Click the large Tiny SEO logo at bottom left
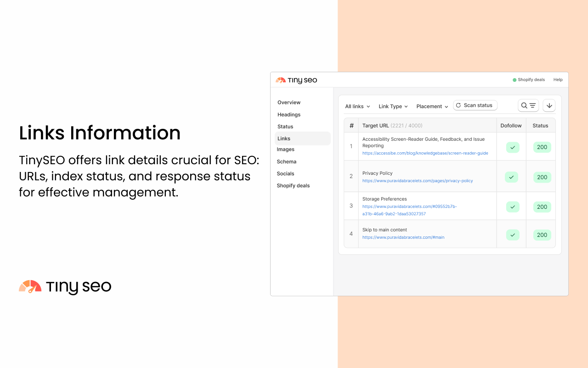Image resolution: width=588 pixels, height=368 pixels. [x=65, y=287]
